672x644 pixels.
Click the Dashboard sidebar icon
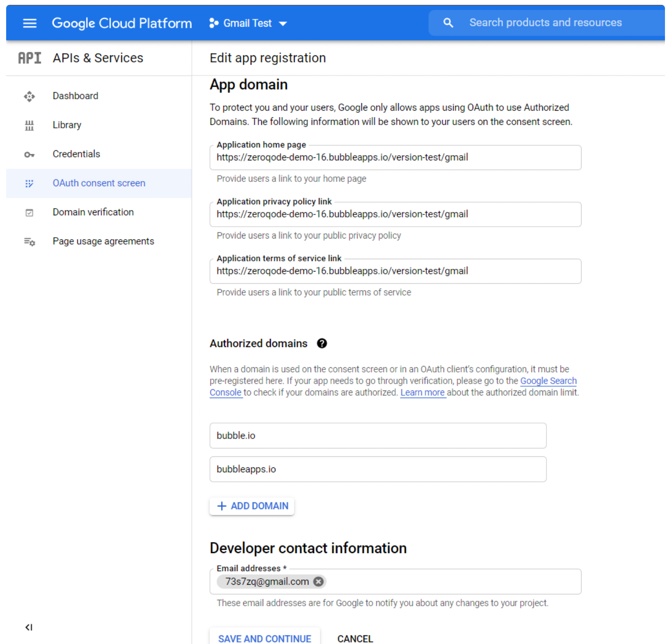(x=29, y=96)
